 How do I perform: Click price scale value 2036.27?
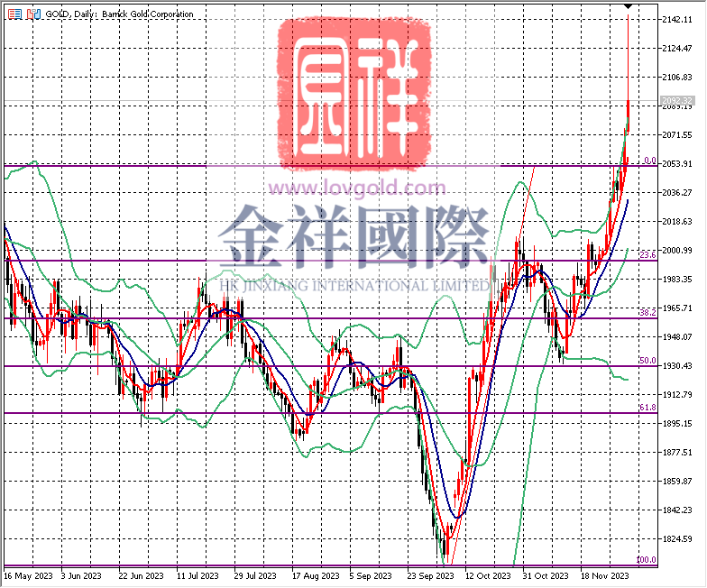(x=676, y=193)
